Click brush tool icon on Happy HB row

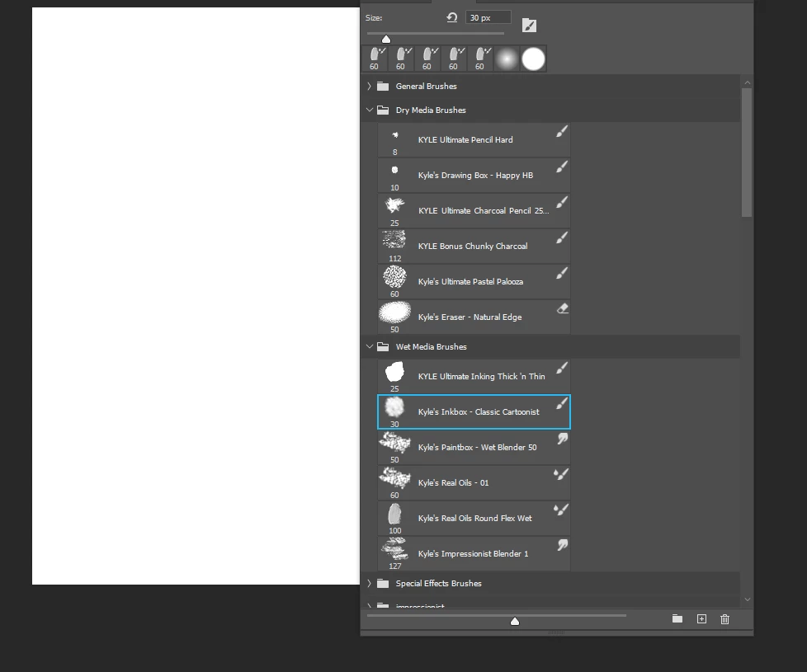[562, 167]
